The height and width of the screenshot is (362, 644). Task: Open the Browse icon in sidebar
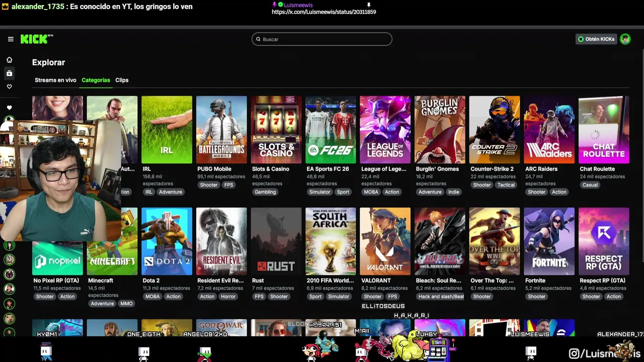pyautogui.click(x=9, y=73)
